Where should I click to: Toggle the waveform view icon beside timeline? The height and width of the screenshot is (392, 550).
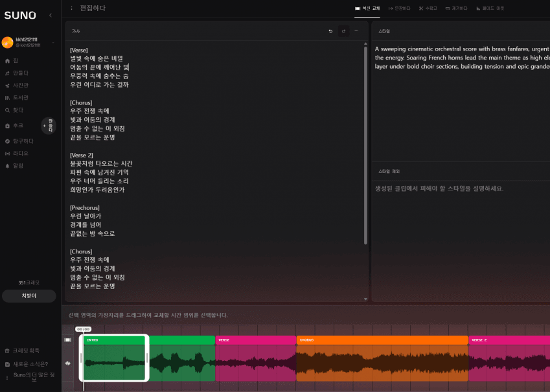click(x=67, y=364)
